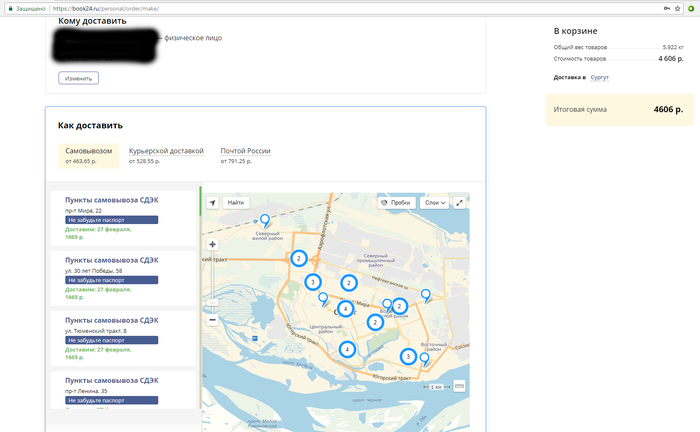
Task: Click the geolocation arrow icon on map
Action: 212,202
